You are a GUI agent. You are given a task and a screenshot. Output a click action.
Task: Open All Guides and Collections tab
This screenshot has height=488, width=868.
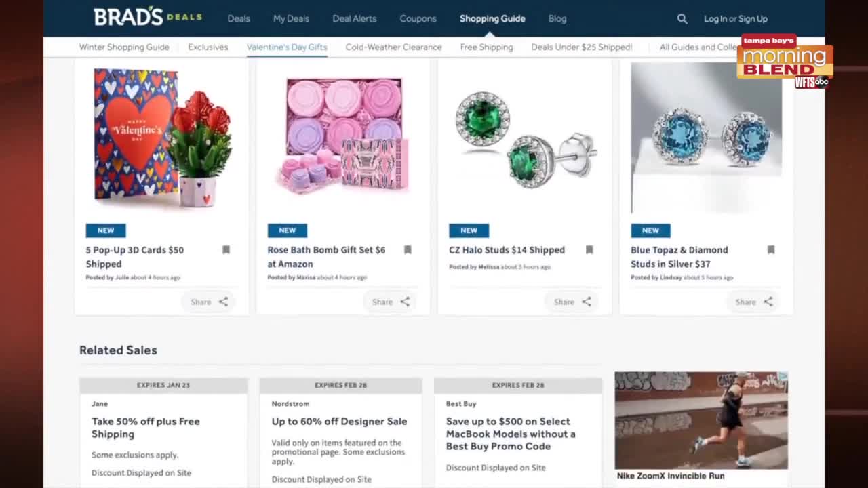coord(698,47)
